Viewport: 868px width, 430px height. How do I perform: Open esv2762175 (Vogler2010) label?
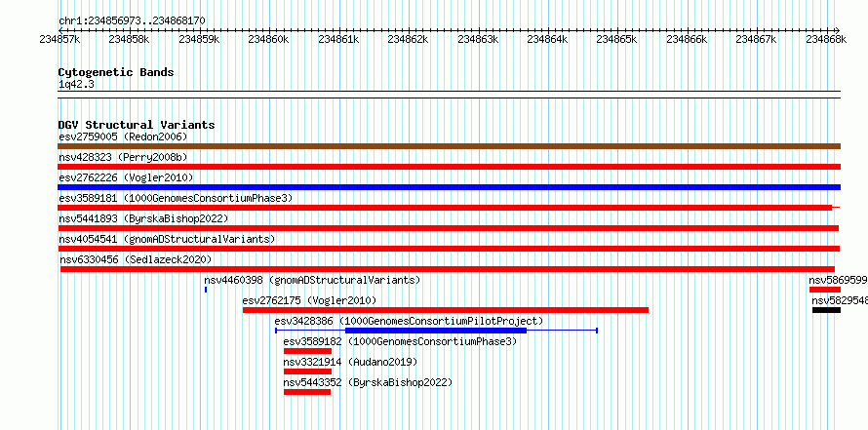(309, 300)
